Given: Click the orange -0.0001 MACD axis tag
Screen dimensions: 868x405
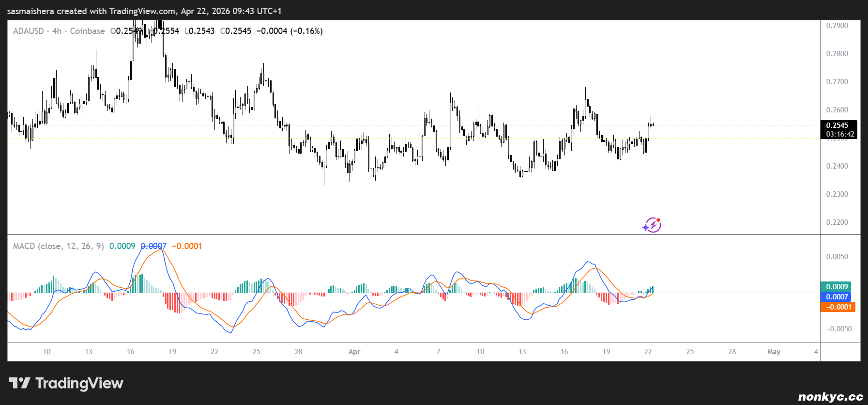Looking at the screenshot, I should click(x=838, y=307).
